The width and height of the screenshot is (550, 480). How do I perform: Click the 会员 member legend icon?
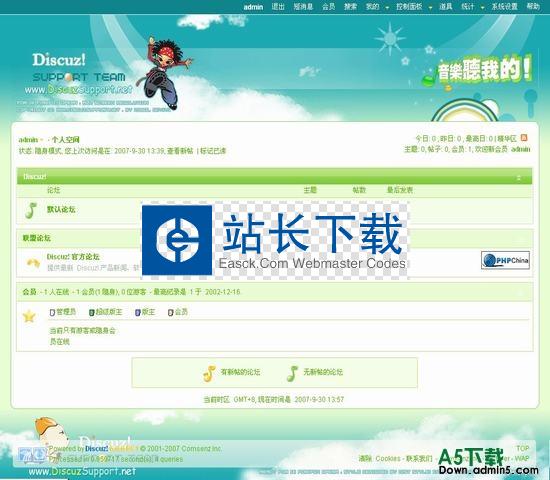170,312
